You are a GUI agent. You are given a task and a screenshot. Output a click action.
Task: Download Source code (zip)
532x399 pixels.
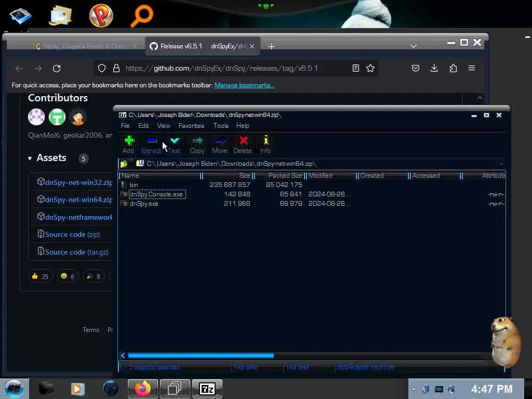click(x=72, y=234)
